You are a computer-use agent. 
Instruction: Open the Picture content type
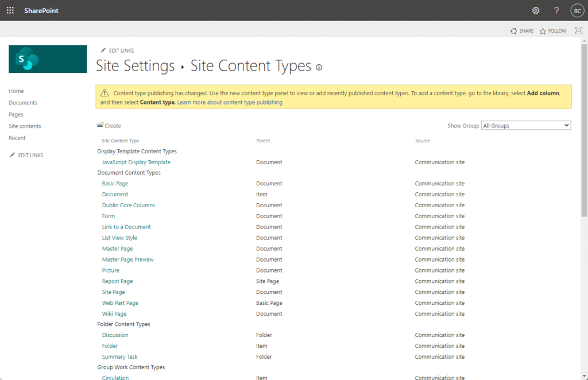[x=111, y=270]
